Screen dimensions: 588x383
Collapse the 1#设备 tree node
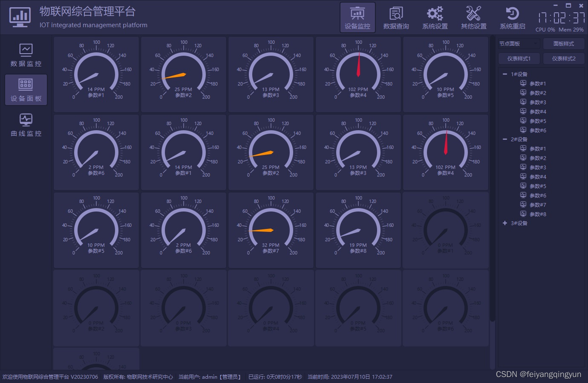[505, 74]
